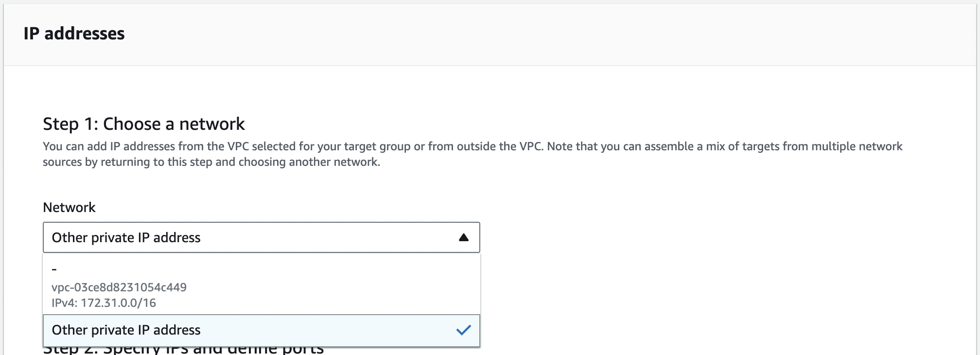Click the grey header bar right of the title
980x355 pixels.
click(x=535, y=34)
